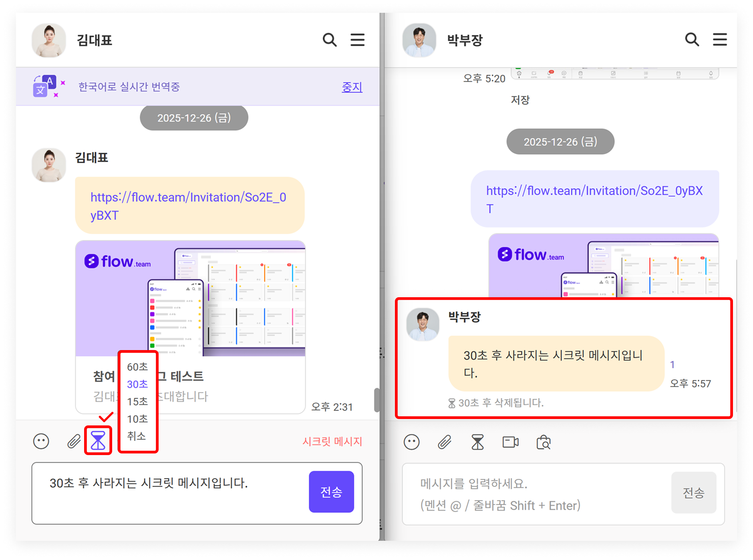
Task: Open emoji picker in right chat
Action: (411, 442)
